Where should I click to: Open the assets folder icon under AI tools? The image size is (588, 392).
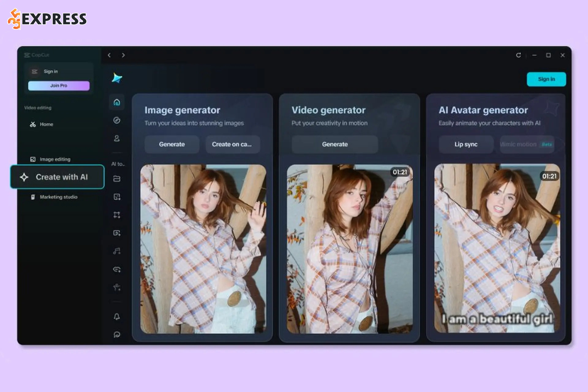117,179
